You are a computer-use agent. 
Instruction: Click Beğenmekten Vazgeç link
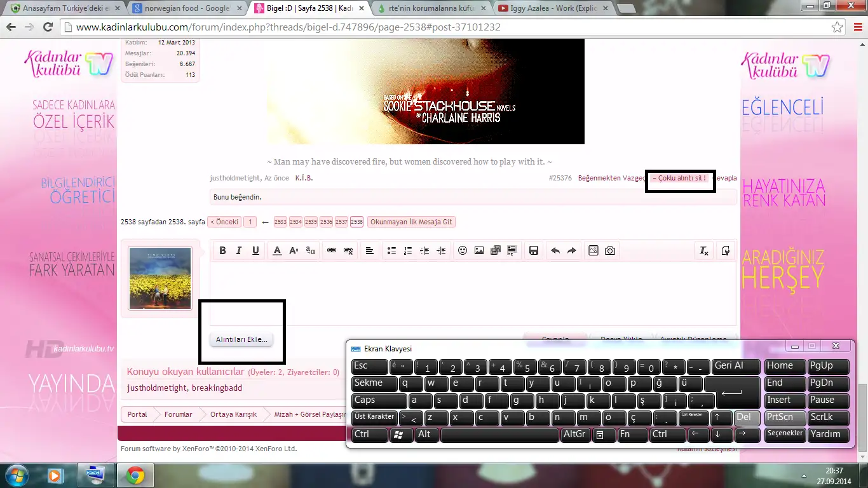[x=611, y=178]
